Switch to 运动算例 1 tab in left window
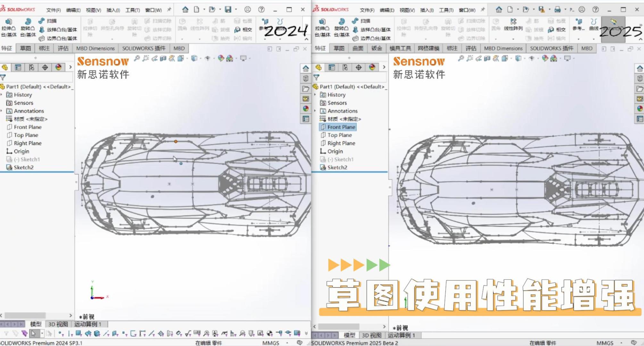 click(x=88, y=324)
